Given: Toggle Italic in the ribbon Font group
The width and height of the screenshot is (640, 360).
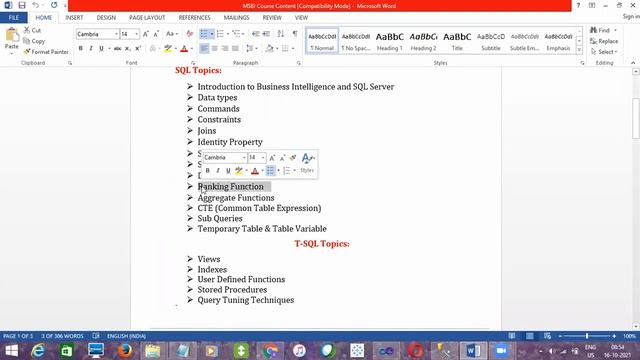Looking at the screenshot, I should (91, 49).
